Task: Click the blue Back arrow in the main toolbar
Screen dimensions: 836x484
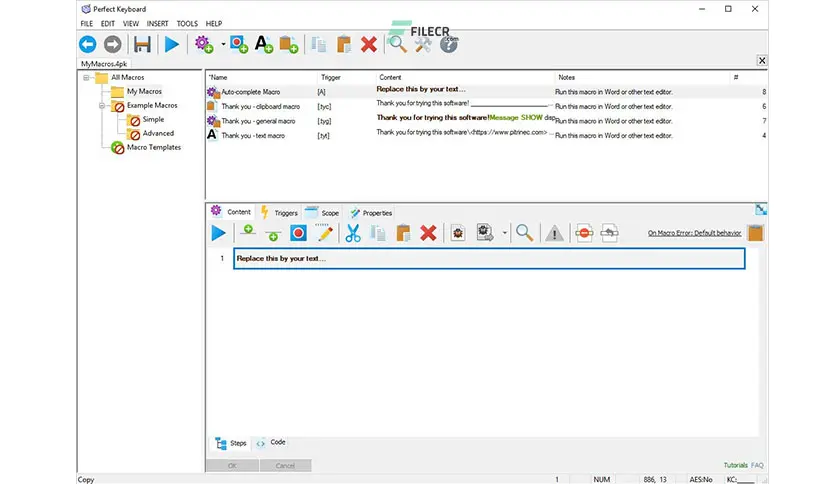Action: (87, 44)
